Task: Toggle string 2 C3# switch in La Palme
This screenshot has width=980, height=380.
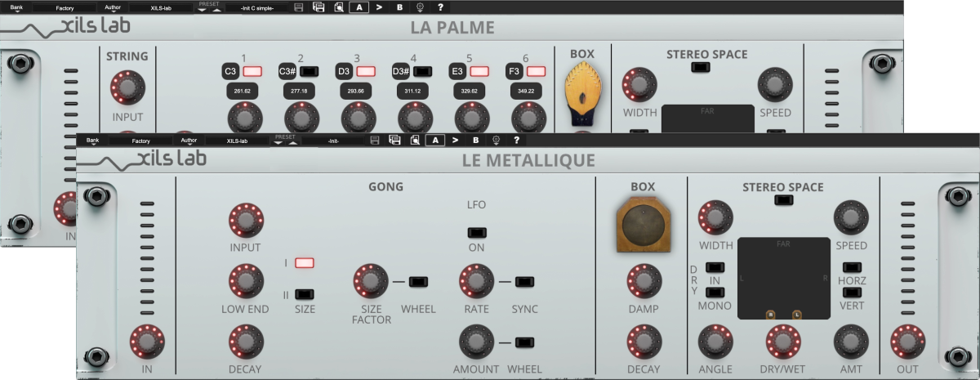Action: click(x=309, y=71)
